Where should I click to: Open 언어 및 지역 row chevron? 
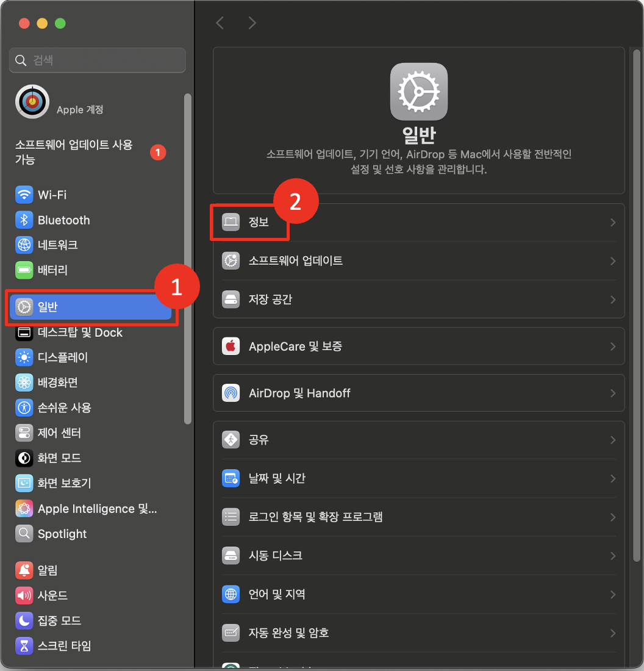pyautogui.click(x=613, y=594)
